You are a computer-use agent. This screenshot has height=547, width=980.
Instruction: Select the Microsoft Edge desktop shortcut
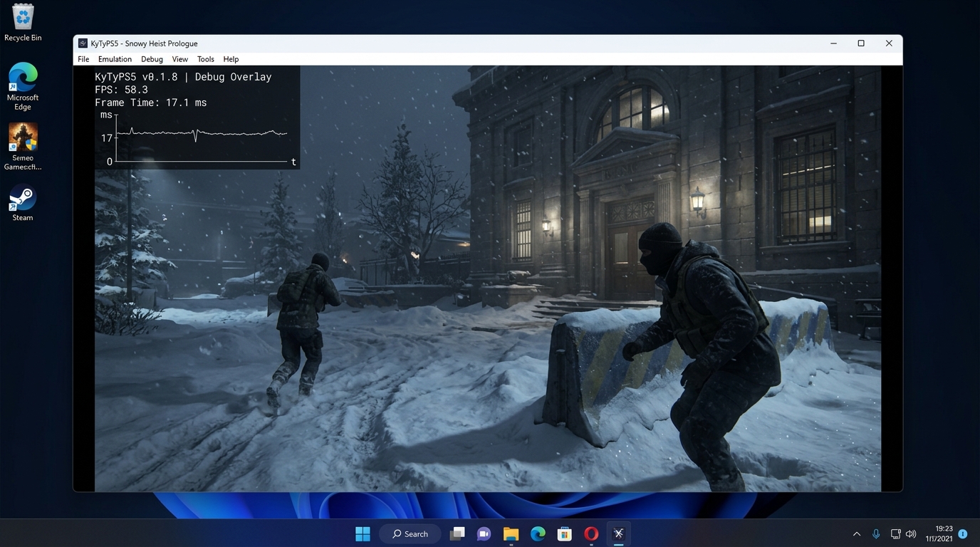pyautogui.click(x=23, y=86)
